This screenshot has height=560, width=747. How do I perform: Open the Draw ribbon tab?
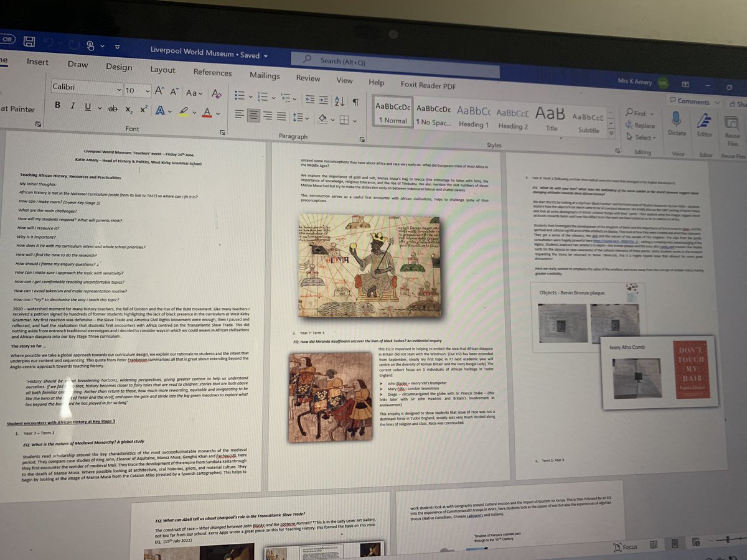pos(77,64)
